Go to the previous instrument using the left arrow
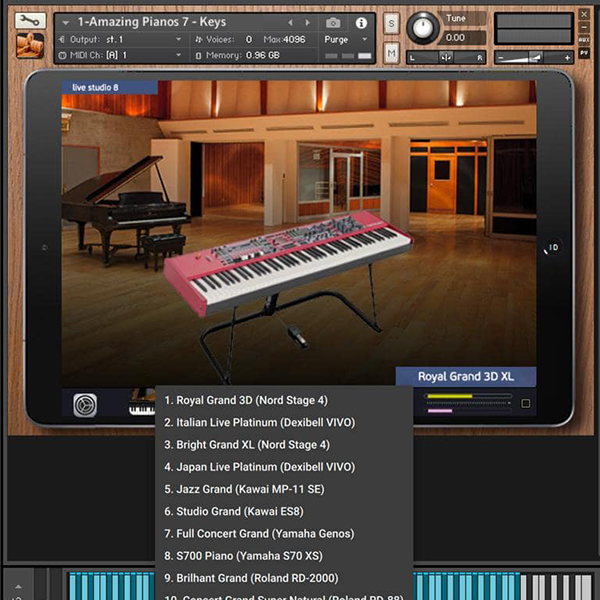This screenshot has height=600, width=600. [290, 23]
